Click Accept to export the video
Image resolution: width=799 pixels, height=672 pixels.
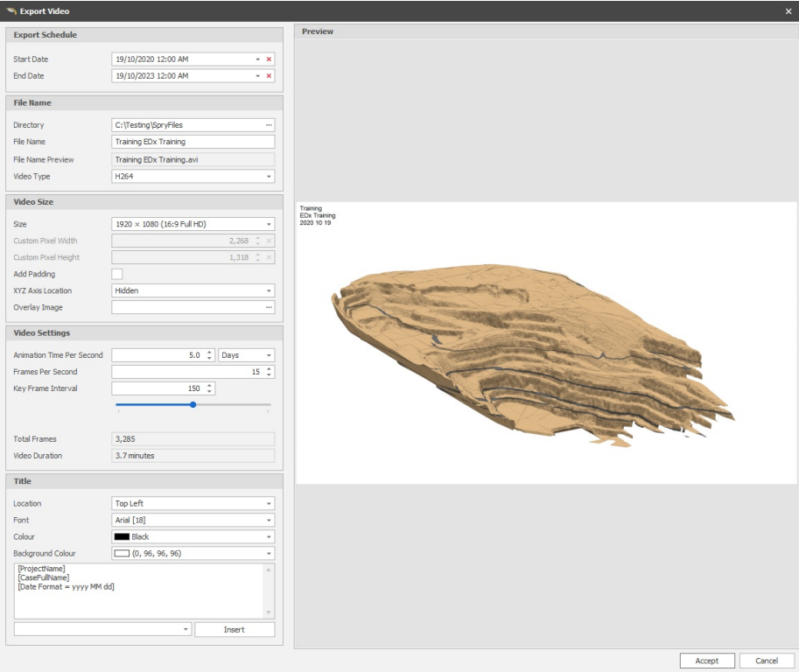[x=706, y=661]
